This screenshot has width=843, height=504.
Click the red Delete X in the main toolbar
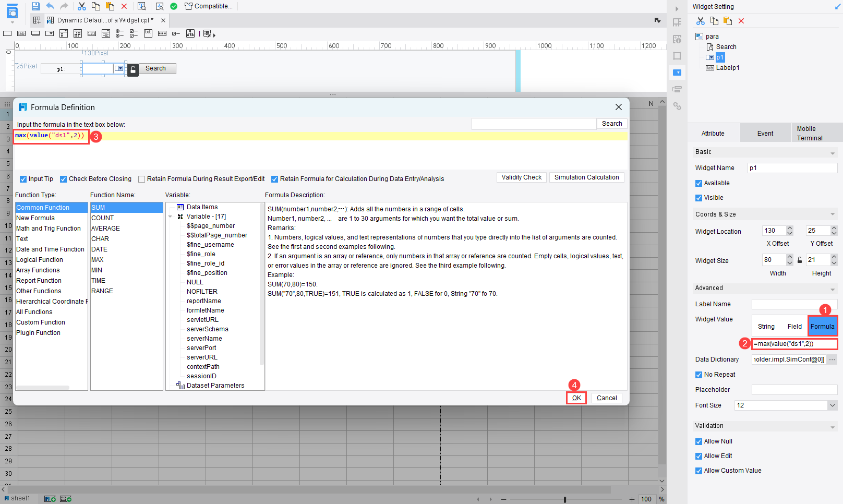coord(124,6)
